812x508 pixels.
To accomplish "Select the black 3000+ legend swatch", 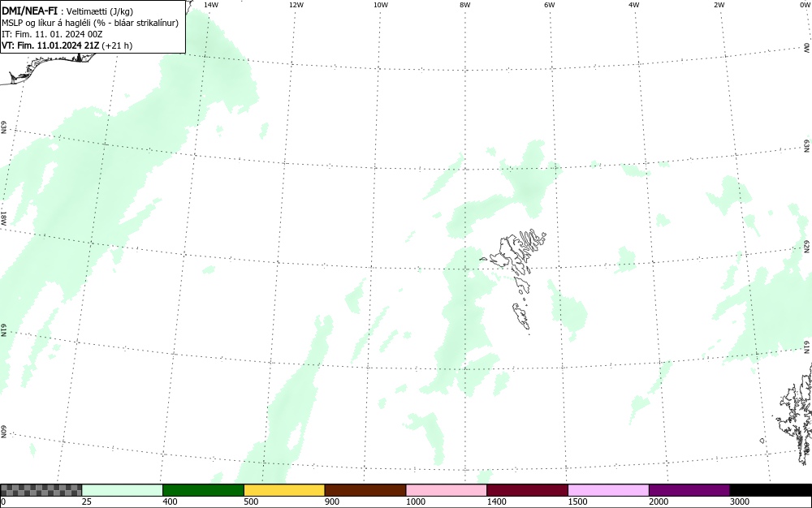I will [771, 490].
